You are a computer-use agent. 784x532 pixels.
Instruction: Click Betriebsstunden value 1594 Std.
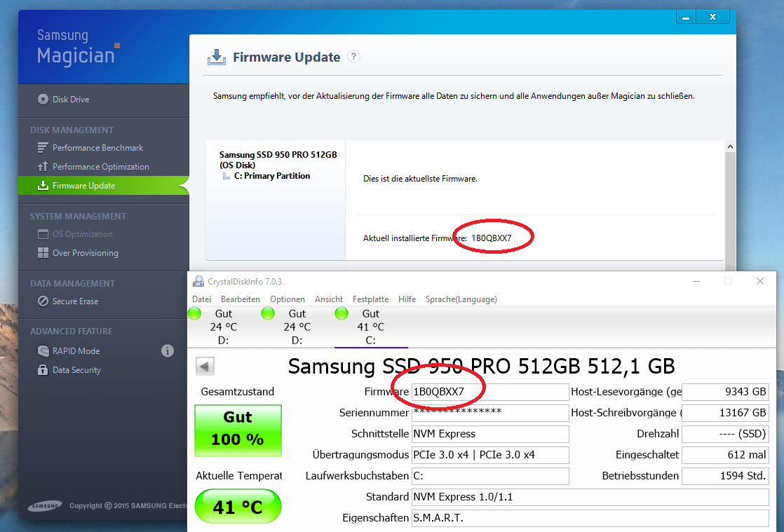[x=726, y=475]
